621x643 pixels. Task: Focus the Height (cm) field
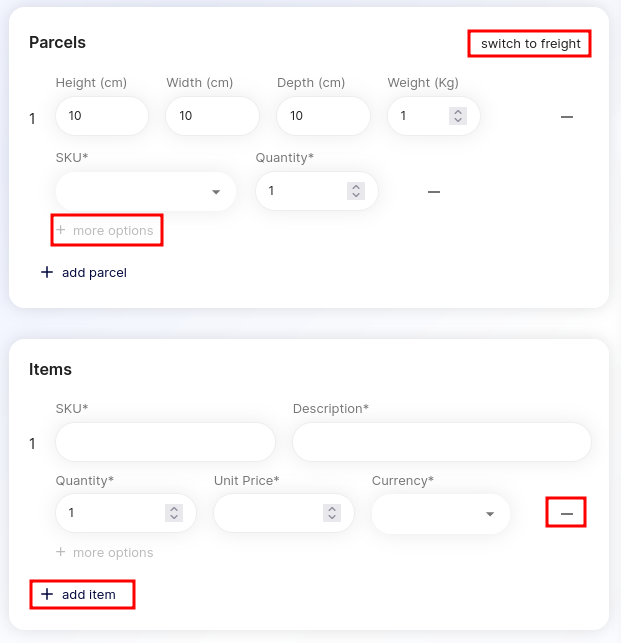point(102,116)
